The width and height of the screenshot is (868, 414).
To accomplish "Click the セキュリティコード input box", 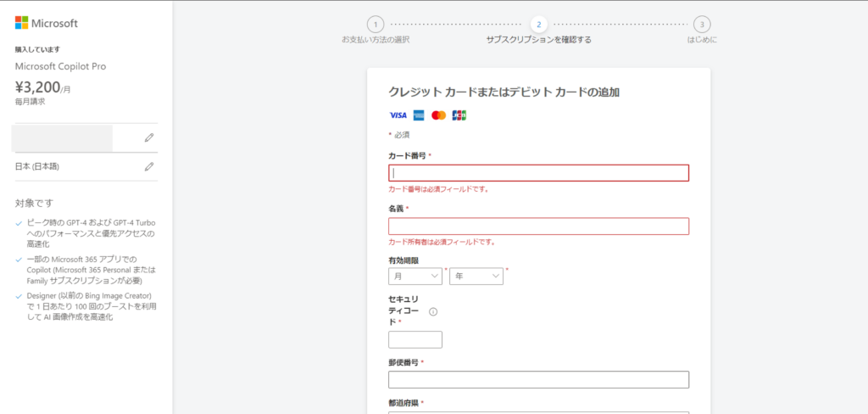I will pyautogui.click(x=415, y=339).
